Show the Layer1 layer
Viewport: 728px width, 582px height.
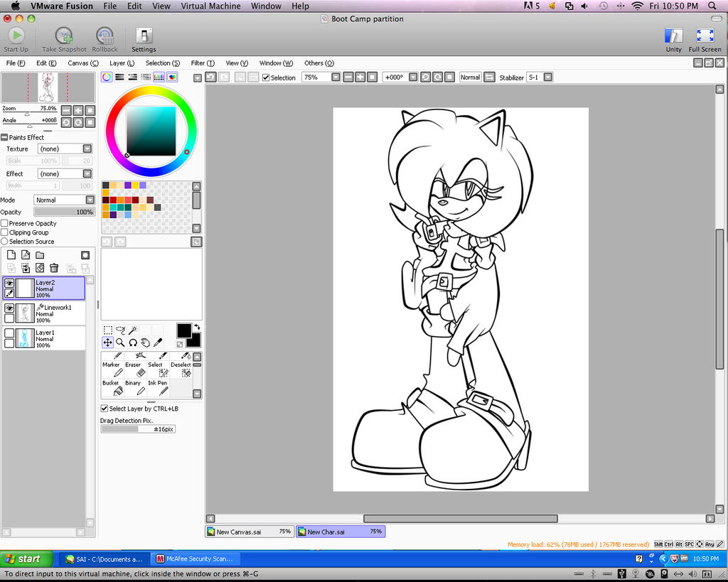coord(9,333)
